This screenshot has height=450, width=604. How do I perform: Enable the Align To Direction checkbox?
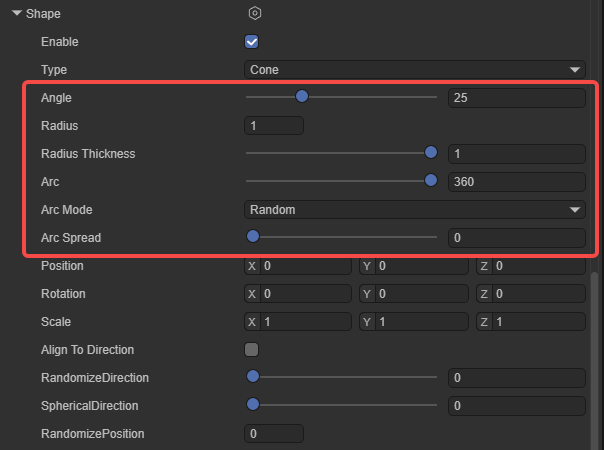pyautogui.click(x=252, y=350)
